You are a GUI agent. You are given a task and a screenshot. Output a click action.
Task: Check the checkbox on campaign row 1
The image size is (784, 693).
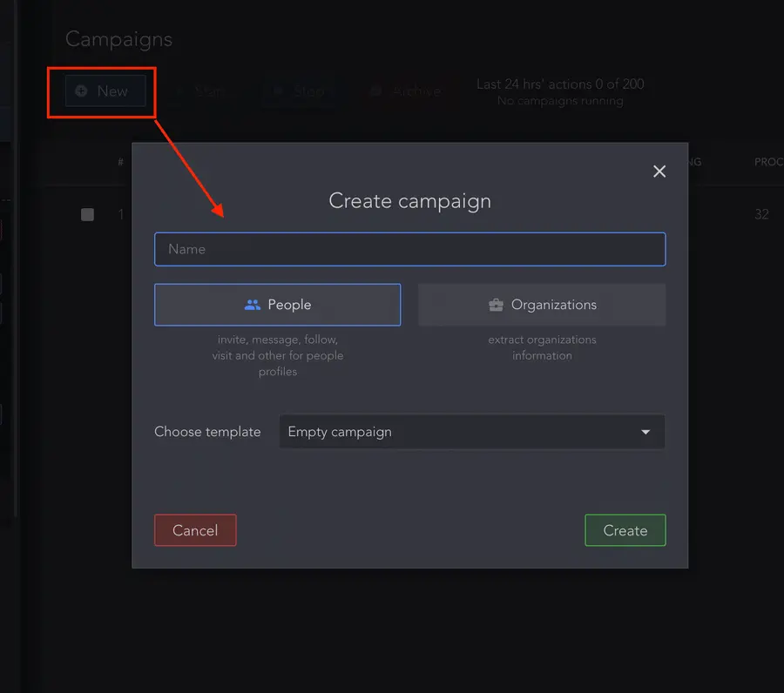coord(87,214)
